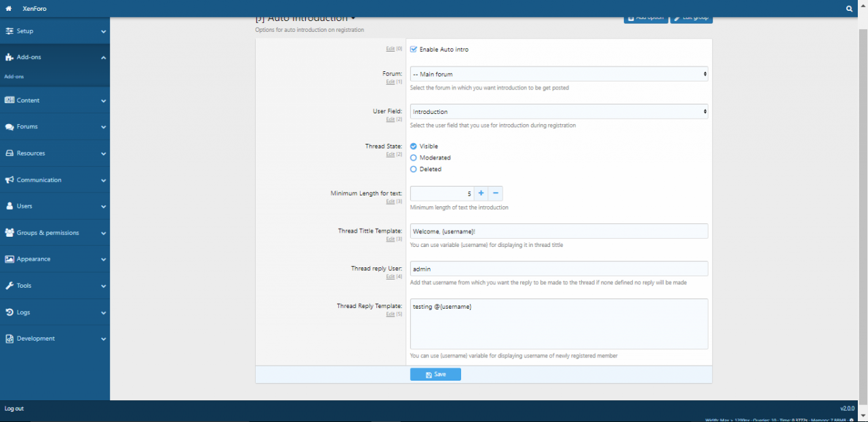
Task: Expand the Groups & permissions chevron
Action: 103,233
